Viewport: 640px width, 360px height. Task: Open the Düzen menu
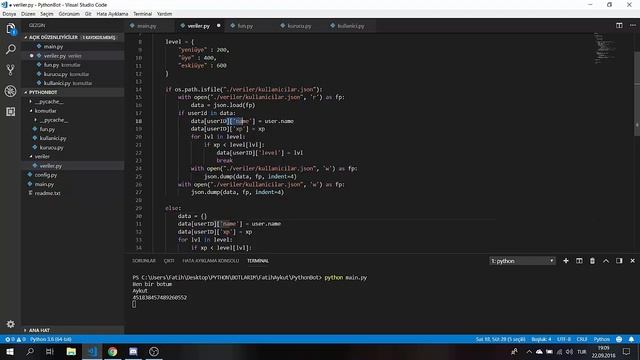28,14
